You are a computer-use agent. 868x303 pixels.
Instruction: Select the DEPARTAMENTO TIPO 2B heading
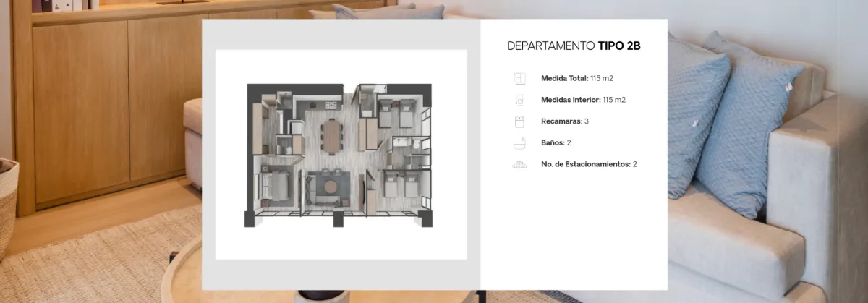[574, 46]
